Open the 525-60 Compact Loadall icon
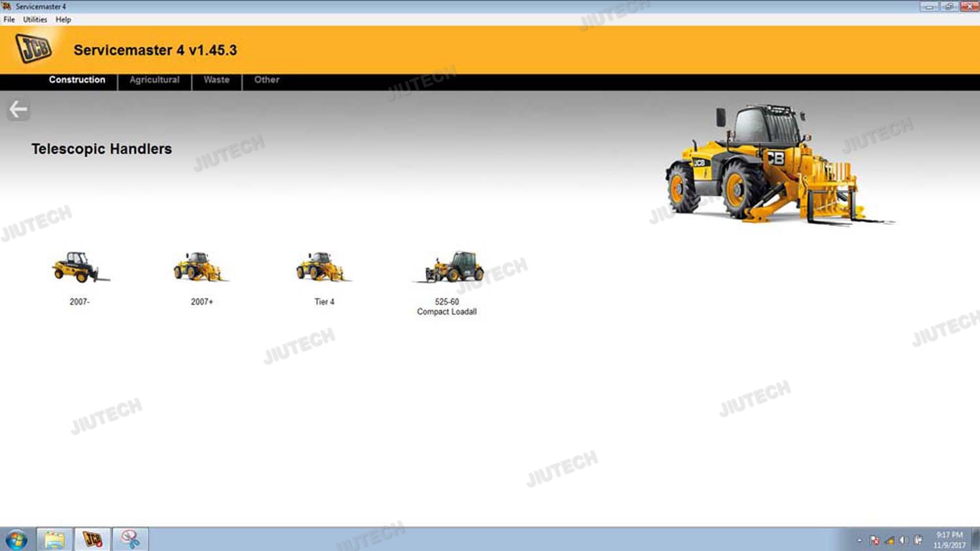980x551 pixels. [x=448, y=267]
